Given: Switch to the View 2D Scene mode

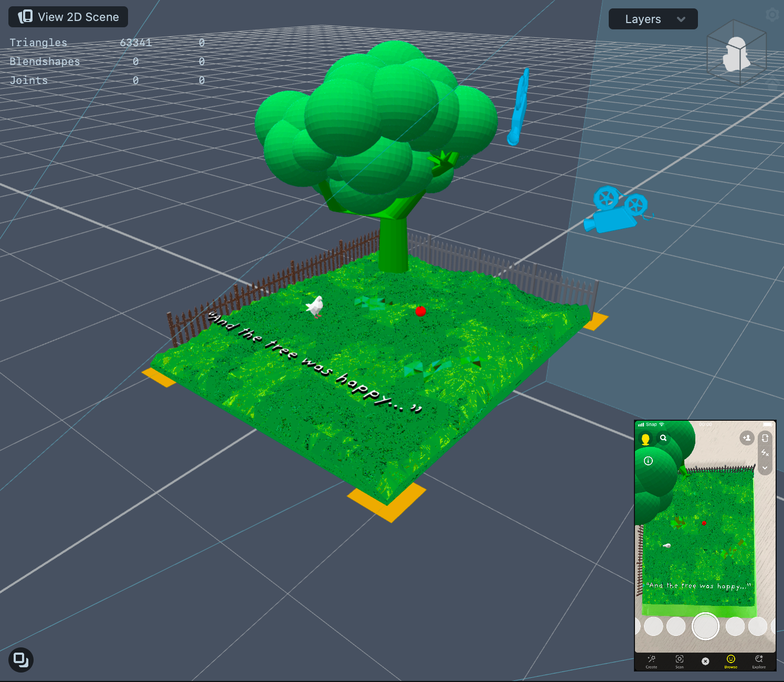Looking at the screenshot, I should [68, 17].
